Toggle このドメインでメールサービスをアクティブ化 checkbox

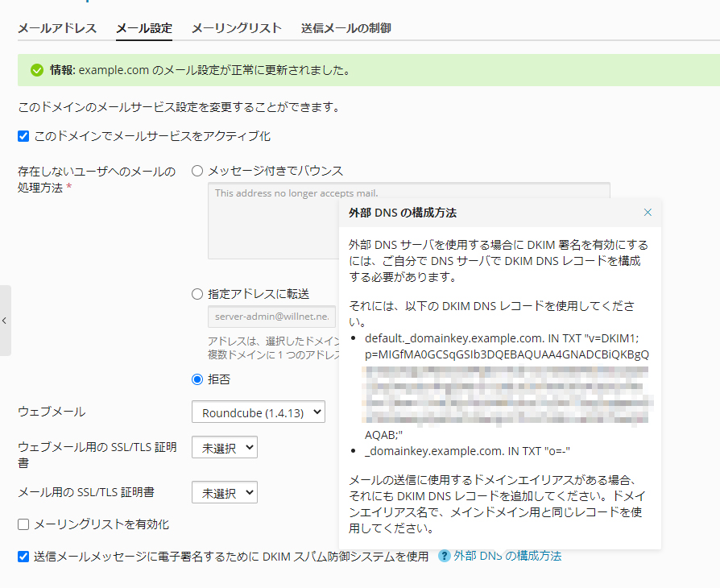pos(23,136)
